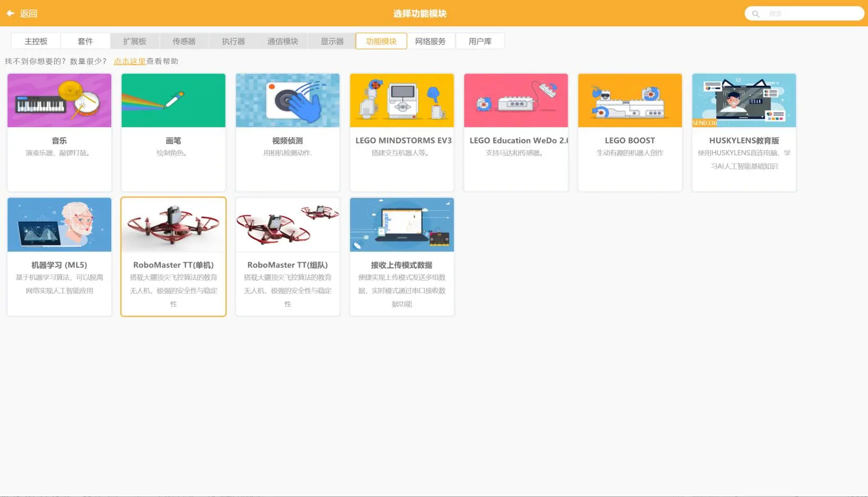
Task: Click the 返回 back button text
Action: (x=29, y=14)
